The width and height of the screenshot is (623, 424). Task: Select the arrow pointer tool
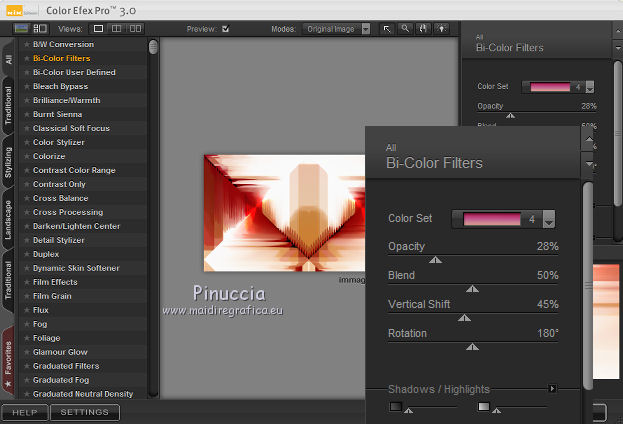387,29
